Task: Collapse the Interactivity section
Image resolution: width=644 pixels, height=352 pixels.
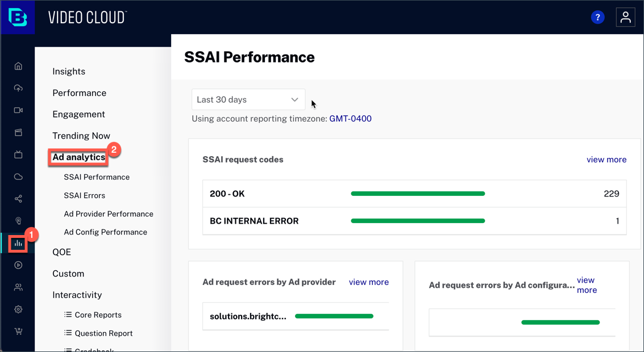Action: point(77,295)
